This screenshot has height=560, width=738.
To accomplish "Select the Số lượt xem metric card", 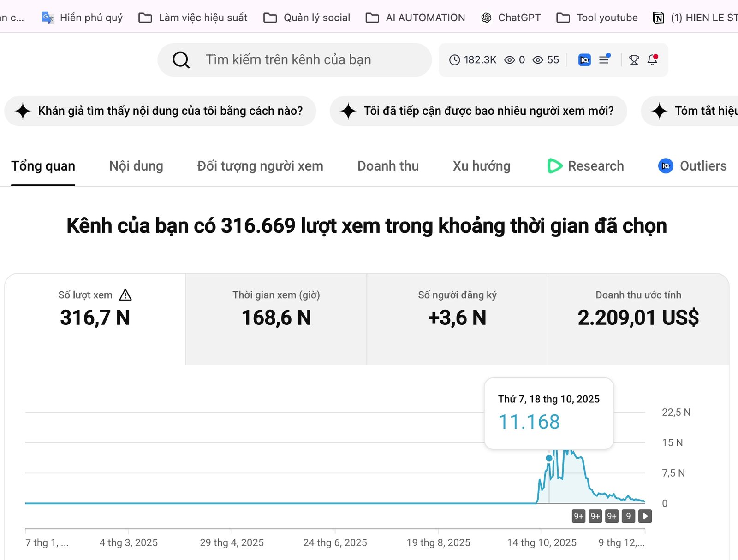I will pyautogui.click(x=95, y=319).
